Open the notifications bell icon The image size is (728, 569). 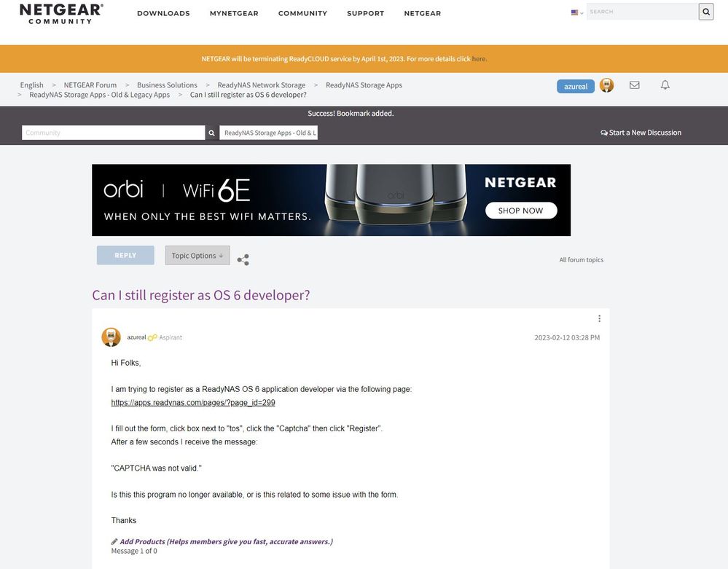click(x=665, y=85)
